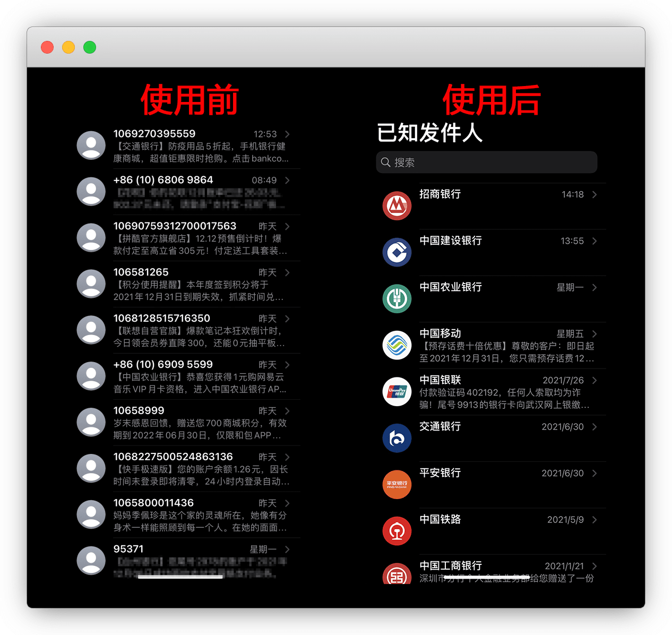Click the chevron beside 1069270395559 at 12:53

click(287, 134)
